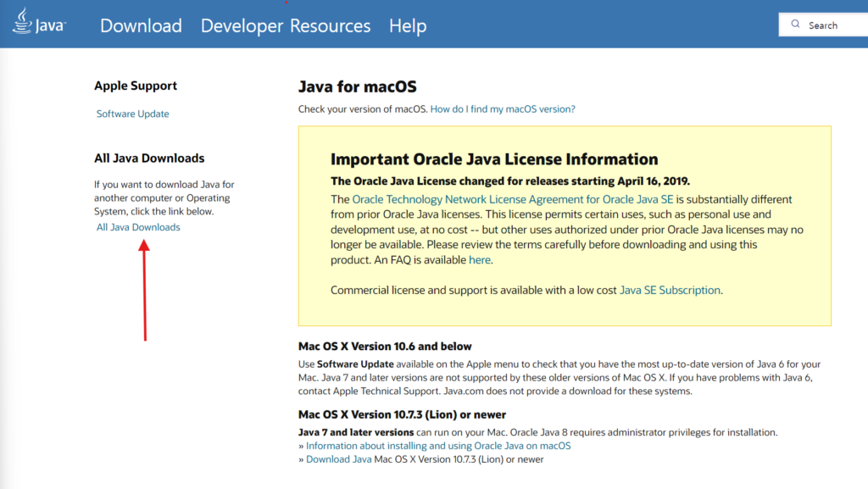868x489 pixels.
Task: Click the All Java Downloads link
Action: pyautogui.click(x=138, y=227)
